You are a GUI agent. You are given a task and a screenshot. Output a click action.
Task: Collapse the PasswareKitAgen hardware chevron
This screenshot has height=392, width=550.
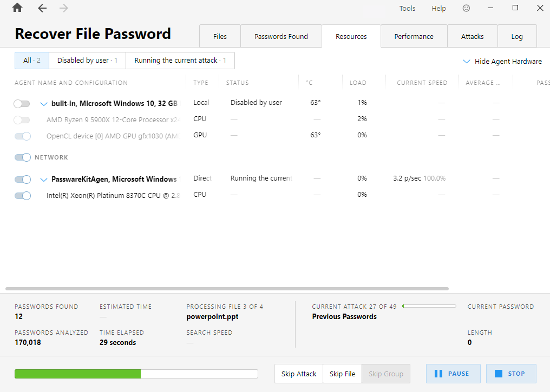[x=44, y=180]
